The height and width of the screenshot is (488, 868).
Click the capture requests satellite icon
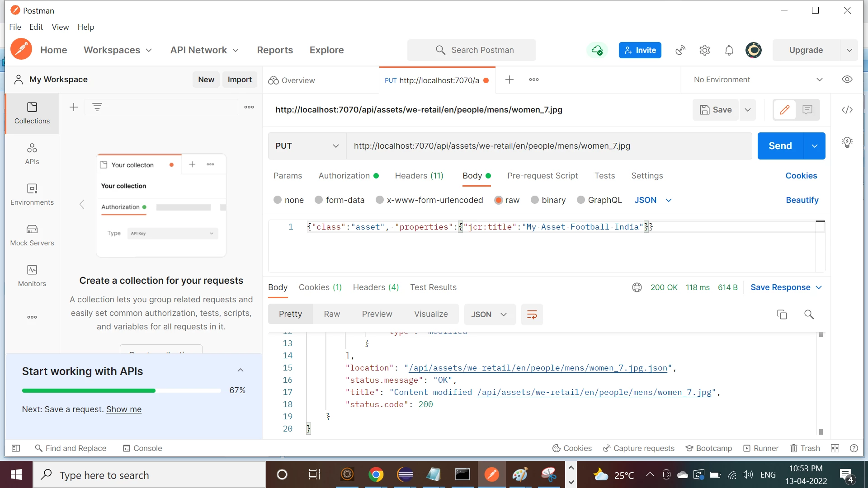[680, 50]
